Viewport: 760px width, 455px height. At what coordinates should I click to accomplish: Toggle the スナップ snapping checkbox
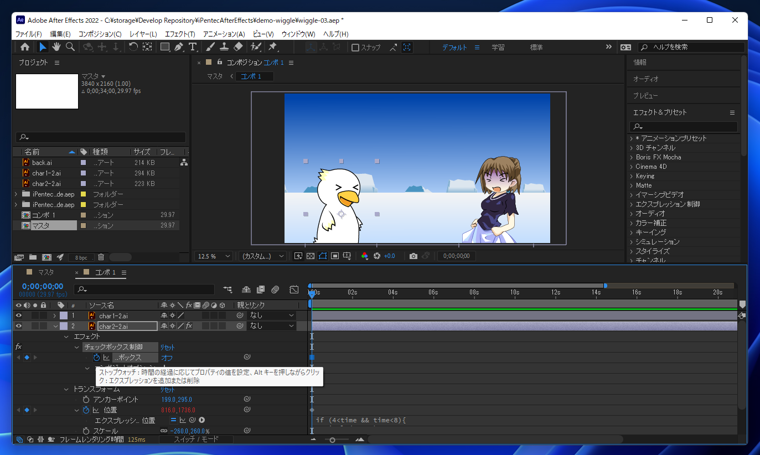pyautogui.click(x=355, y=47)
